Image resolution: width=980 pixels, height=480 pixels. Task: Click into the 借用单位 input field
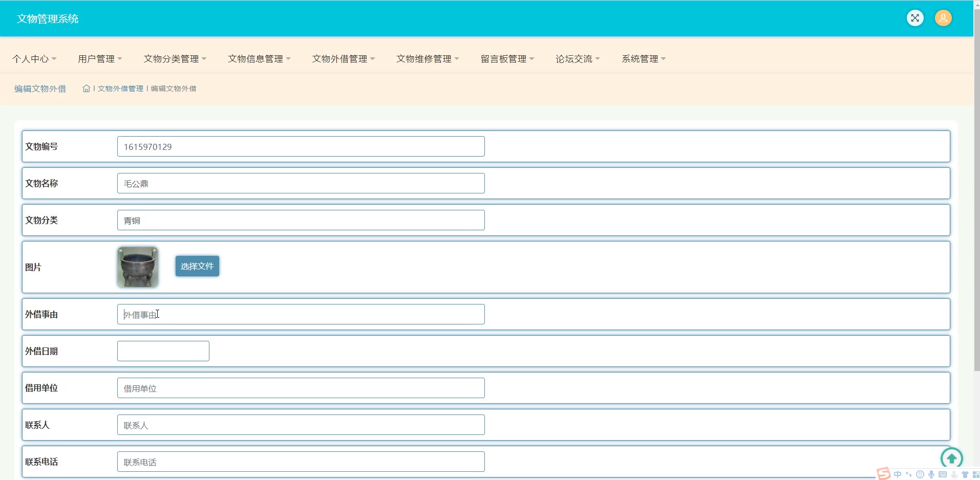coord(301,388)
